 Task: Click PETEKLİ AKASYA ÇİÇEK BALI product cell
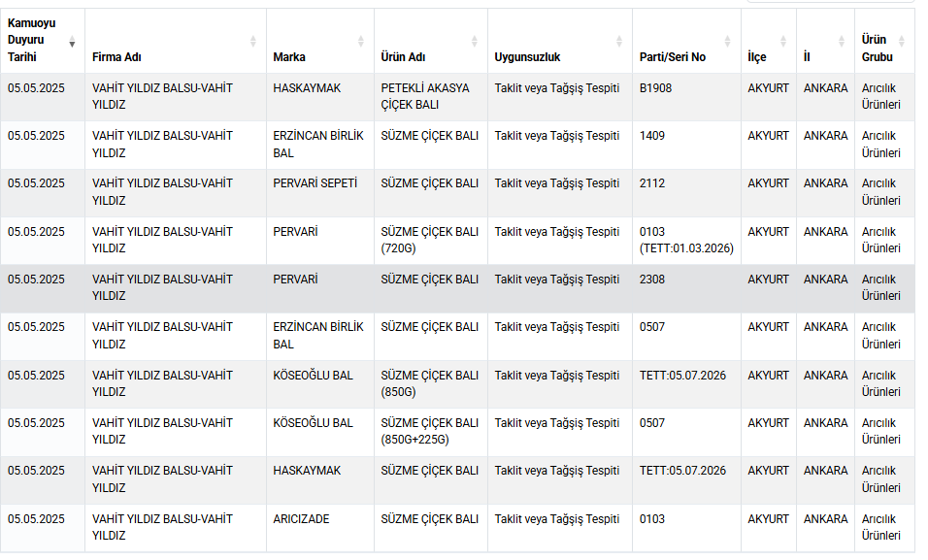(430, 97)
